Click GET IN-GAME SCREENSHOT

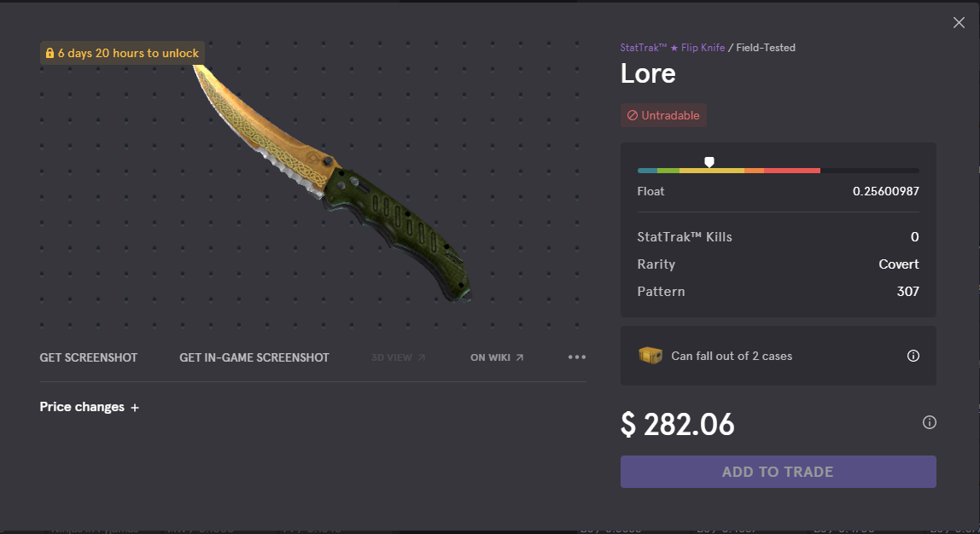point(254,357)
